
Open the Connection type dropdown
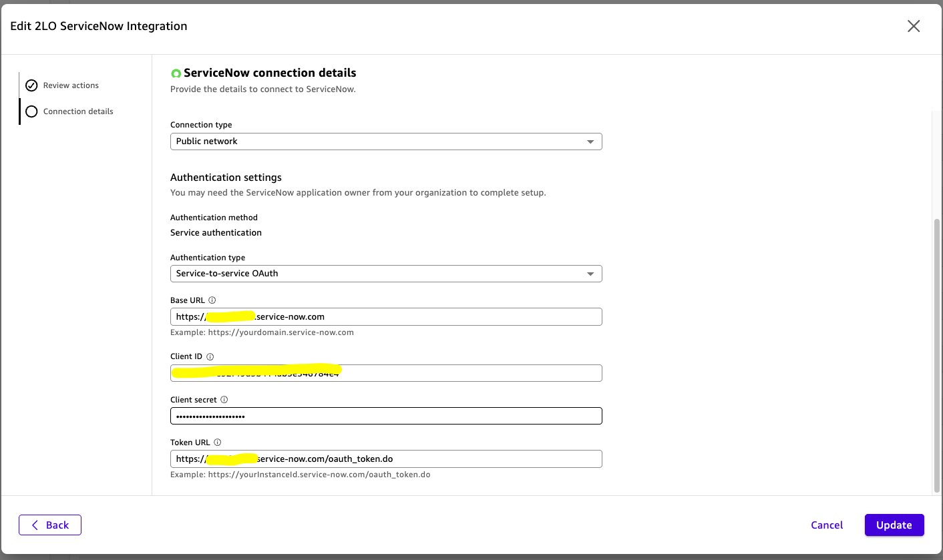(x=386, y=142)
